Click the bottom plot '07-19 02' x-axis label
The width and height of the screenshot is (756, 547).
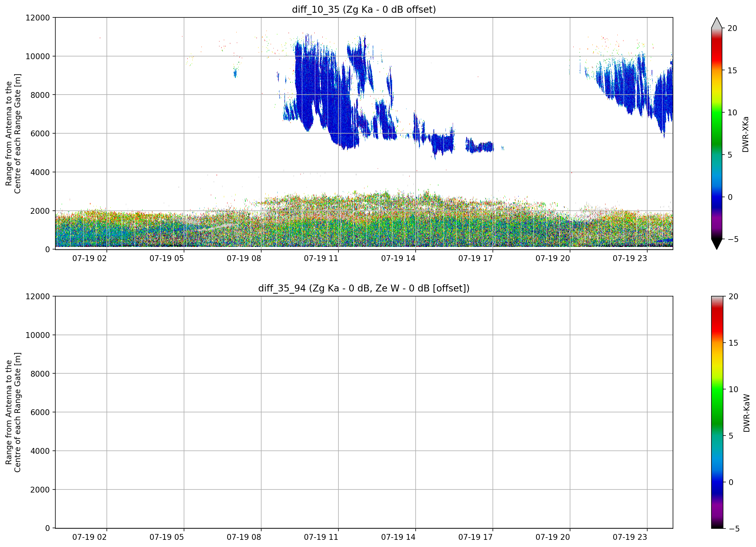point(89,537)
